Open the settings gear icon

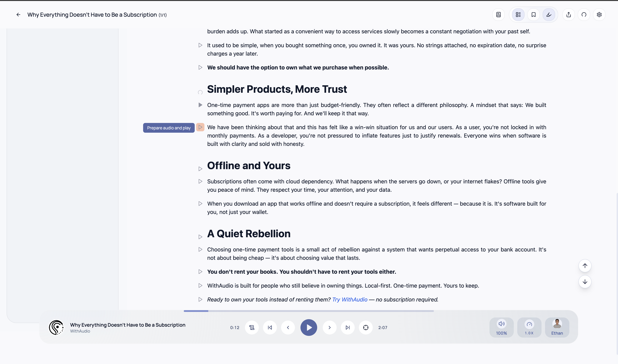tap(599, 15)
